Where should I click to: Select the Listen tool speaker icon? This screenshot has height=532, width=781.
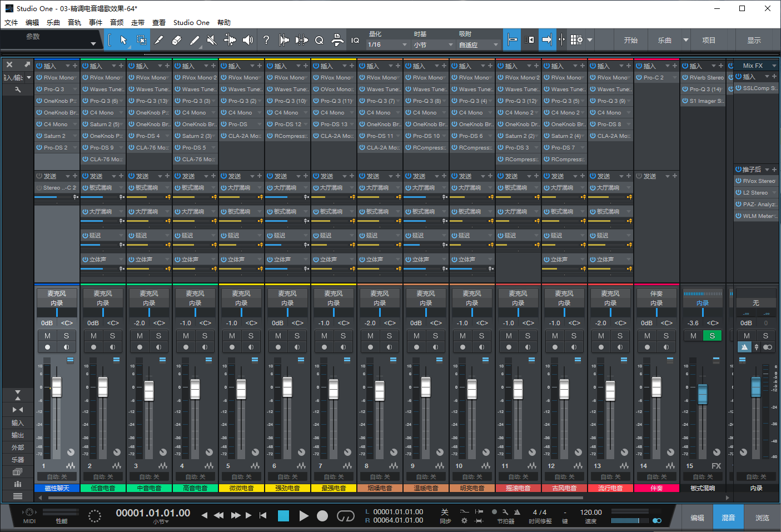(x=248, y=39)
